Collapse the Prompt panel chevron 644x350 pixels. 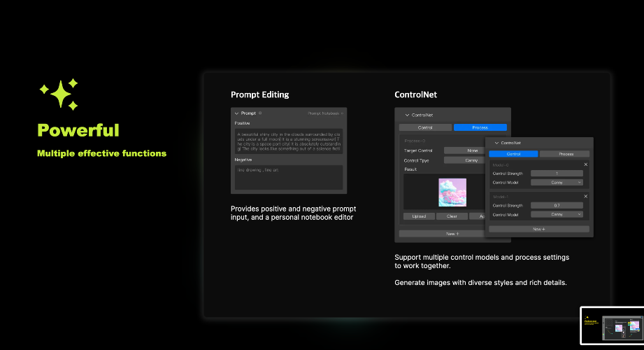click(x=236, y=113)
